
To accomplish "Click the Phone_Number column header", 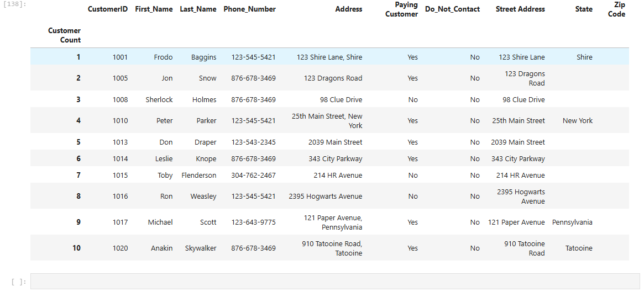I will coord(249,9).
